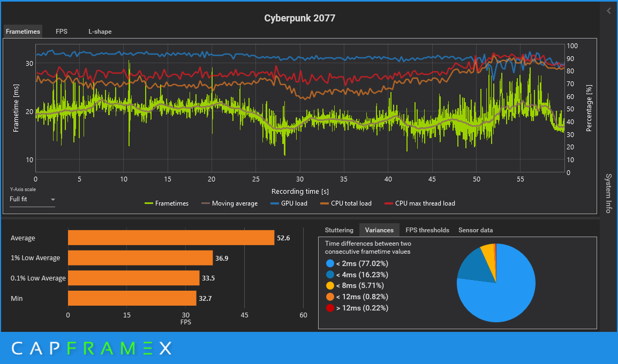Viewport: 618px width, 364px height.
Task: Toggle the Frametimes legend entry
Action: (167, 203)
